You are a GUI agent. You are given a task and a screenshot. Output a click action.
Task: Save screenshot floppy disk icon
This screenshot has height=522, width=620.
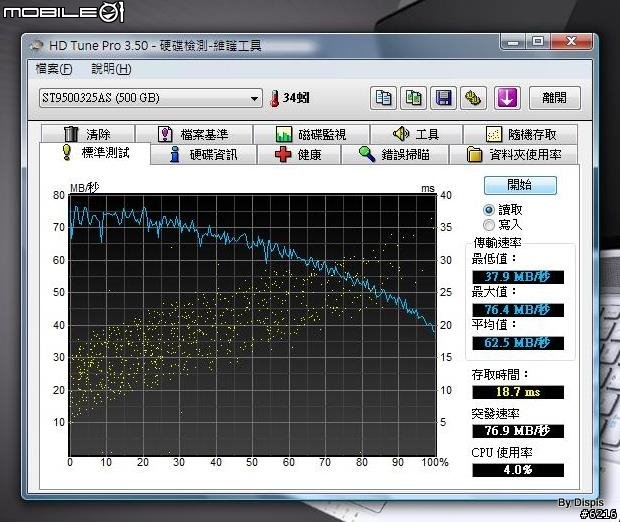443,98
